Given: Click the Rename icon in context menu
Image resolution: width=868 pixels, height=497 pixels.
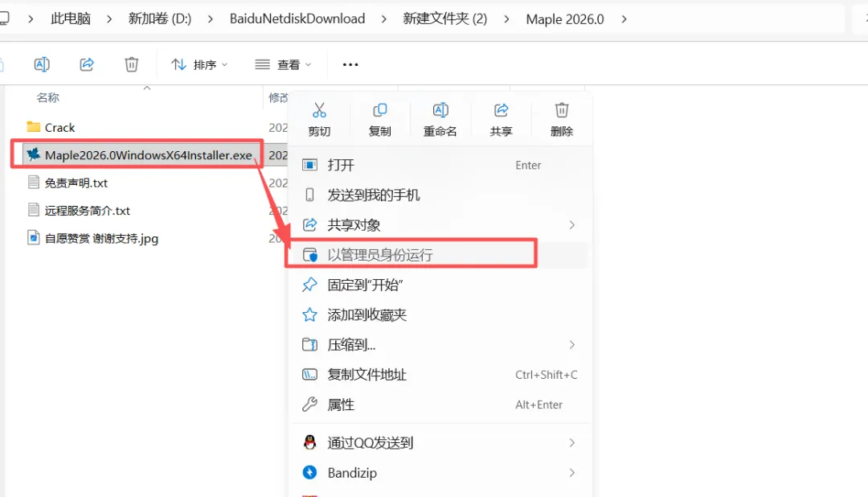Looking at the screenshot, I should 440,110.
